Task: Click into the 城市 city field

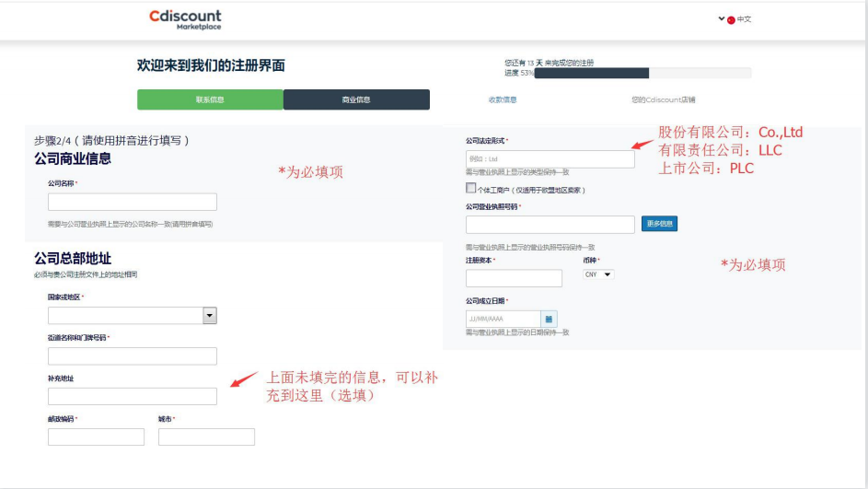Action: pos(206,437)
